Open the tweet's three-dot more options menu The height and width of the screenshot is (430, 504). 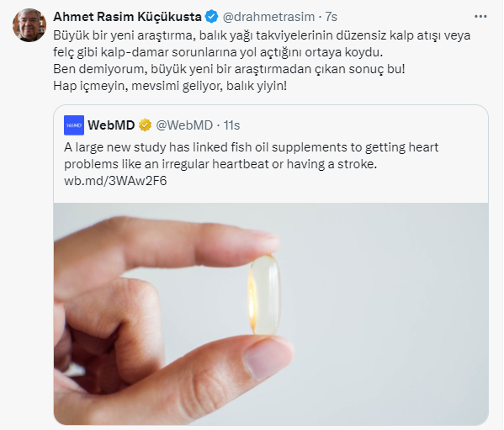[480, 16]
